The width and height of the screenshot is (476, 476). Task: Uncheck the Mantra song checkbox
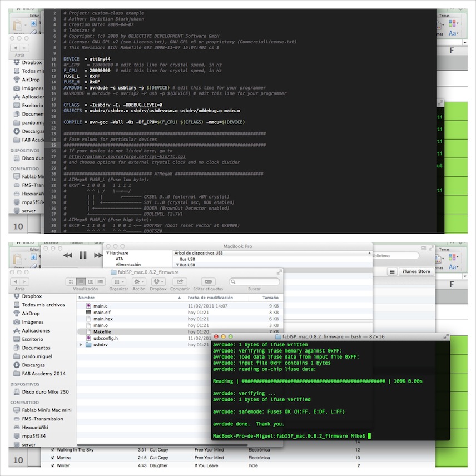tap(53, 458)
